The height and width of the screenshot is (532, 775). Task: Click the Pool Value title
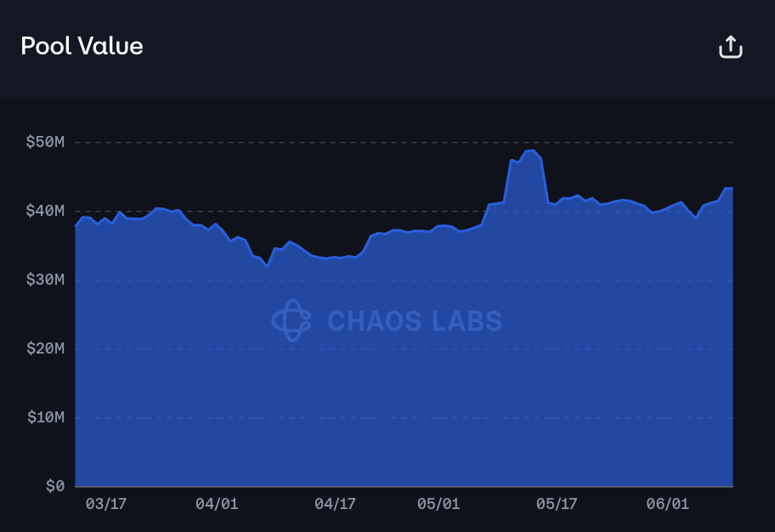click(82, 46)
